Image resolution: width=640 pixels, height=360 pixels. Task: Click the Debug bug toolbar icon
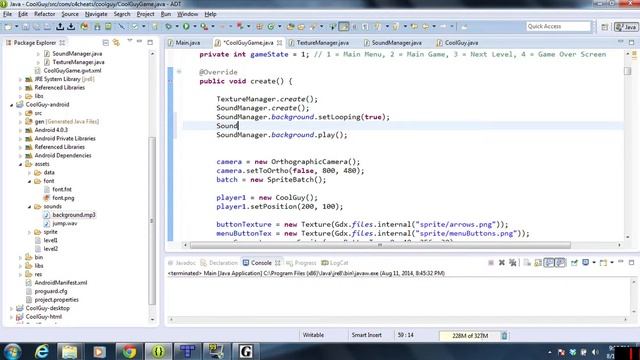168,27
